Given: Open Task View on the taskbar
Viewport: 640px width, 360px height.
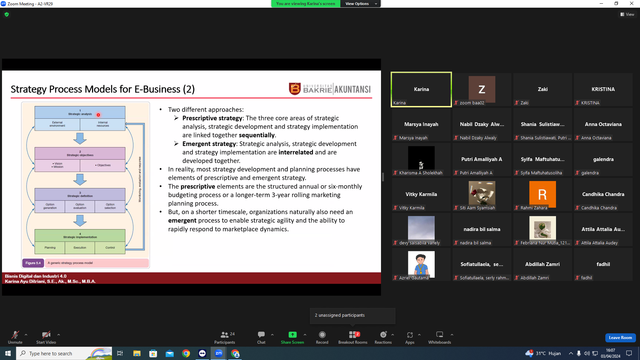Looking at the screenshot, I should pyautogui.click(x=120, y=353).
